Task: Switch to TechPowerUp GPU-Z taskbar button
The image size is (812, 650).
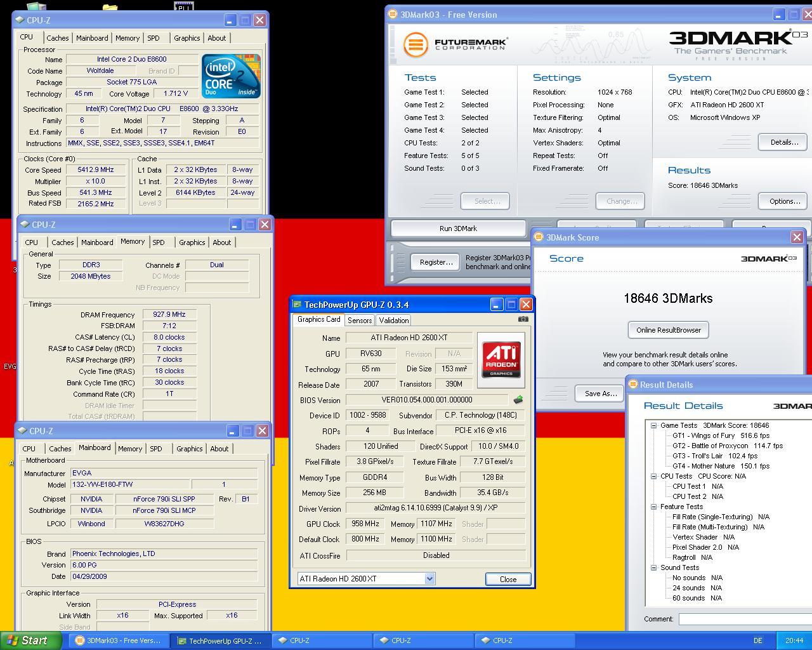Action: [220, 640]
